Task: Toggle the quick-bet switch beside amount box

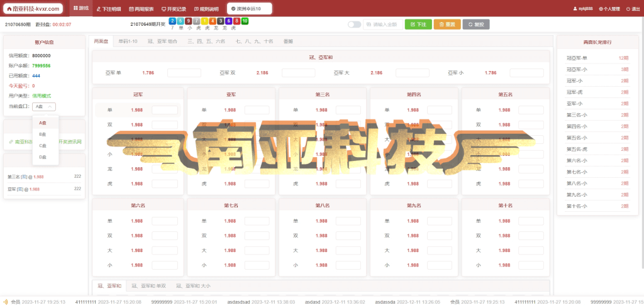Action: [354, 25]
